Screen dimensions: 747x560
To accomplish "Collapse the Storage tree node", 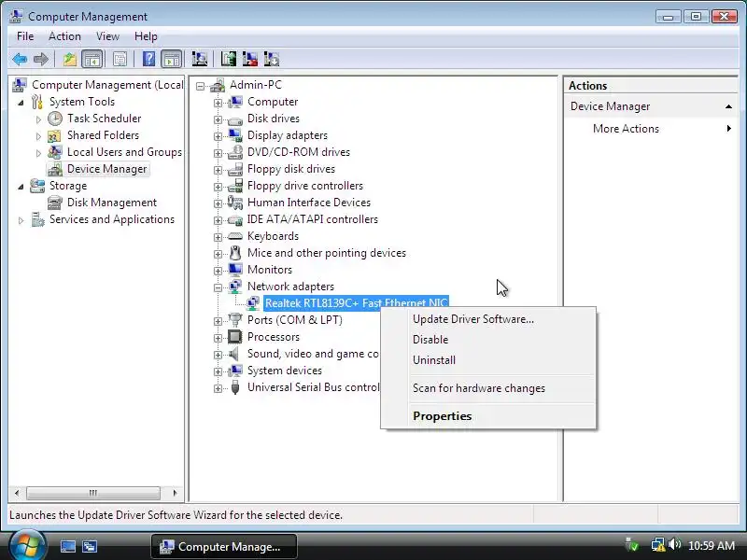I will point(21,187).
